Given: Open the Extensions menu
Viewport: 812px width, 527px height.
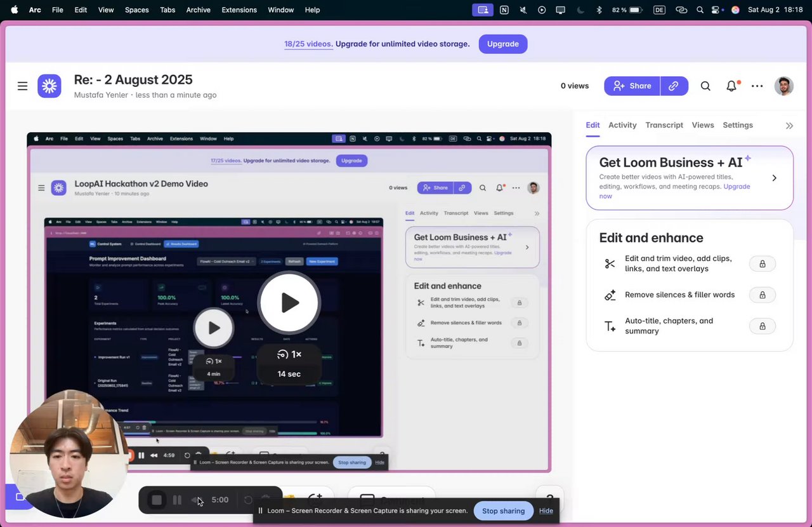Looking at the screenshot, I should click(239, 10).
